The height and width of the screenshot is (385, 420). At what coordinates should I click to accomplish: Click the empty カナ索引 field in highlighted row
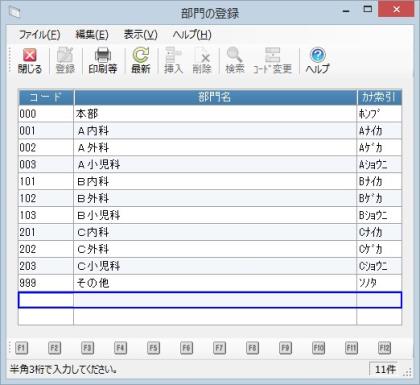click(379, 300)
